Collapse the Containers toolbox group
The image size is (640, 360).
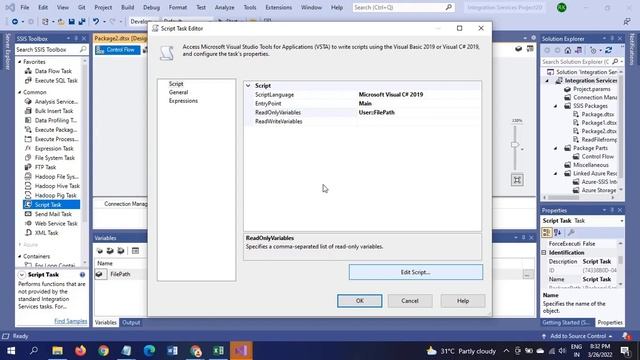[20, 257]
